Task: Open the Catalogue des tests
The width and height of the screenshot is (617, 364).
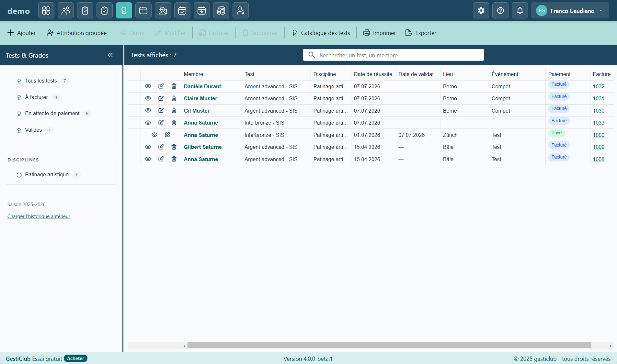Action: pos(321,33)
